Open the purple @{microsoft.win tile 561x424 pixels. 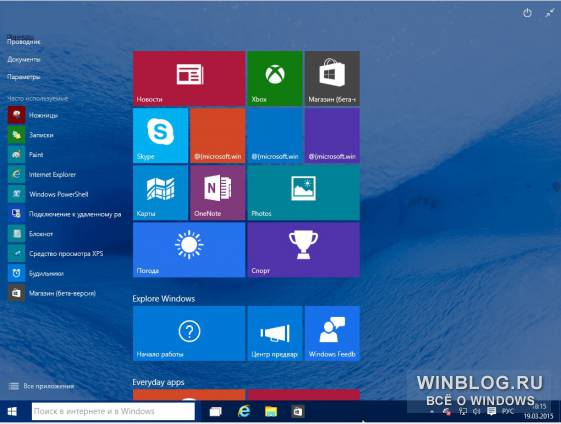click(332, 136)
